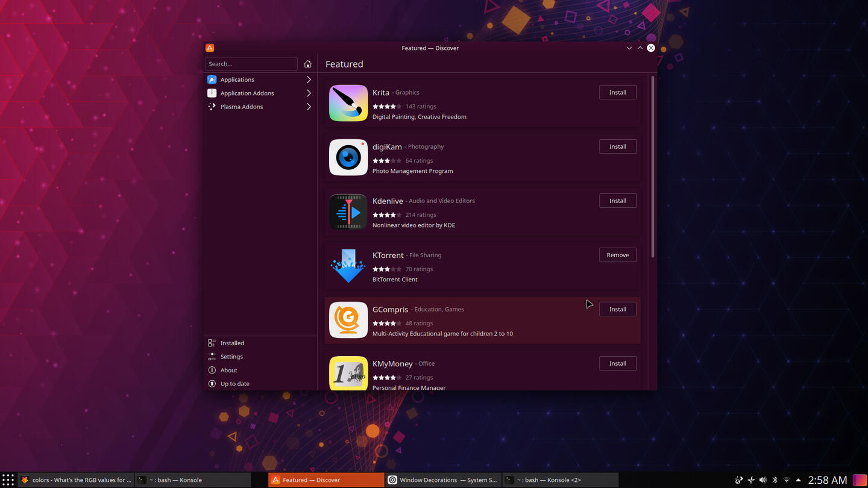Viewport: 868px width, 488px height.
Task: Open the Settings page in Discover
Action: click(260, 357)
